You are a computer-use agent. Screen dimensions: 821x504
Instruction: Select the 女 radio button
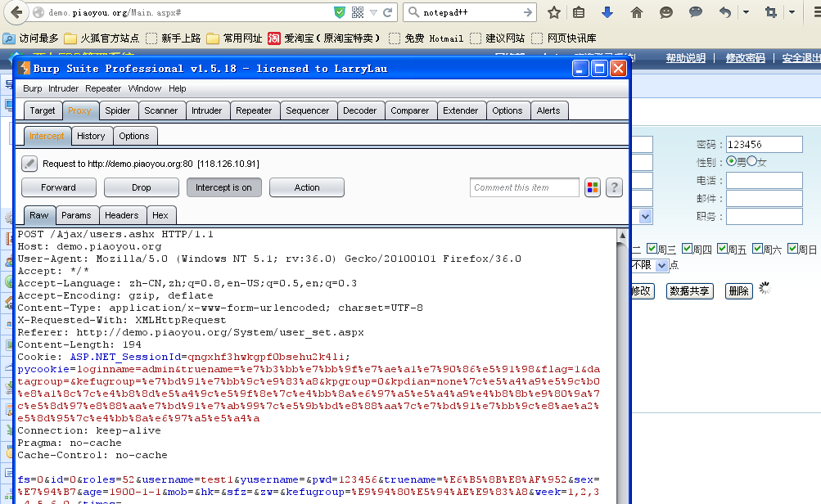tap(752, 161)
